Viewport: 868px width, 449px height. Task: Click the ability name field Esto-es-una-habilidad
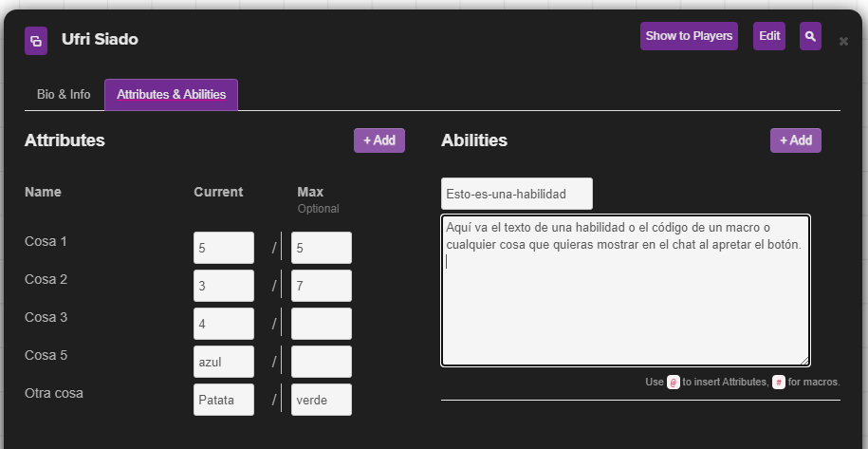516,194
